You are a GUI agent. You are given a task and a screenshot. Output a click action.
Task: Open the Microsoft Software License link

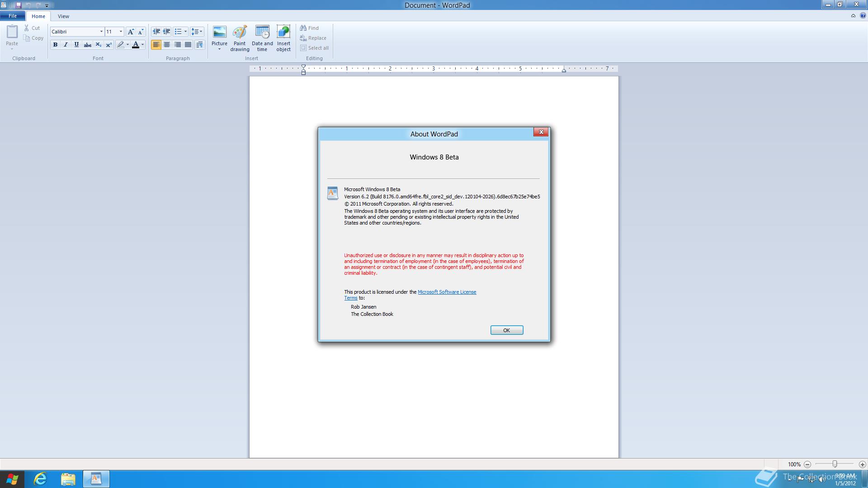point(447,292)
